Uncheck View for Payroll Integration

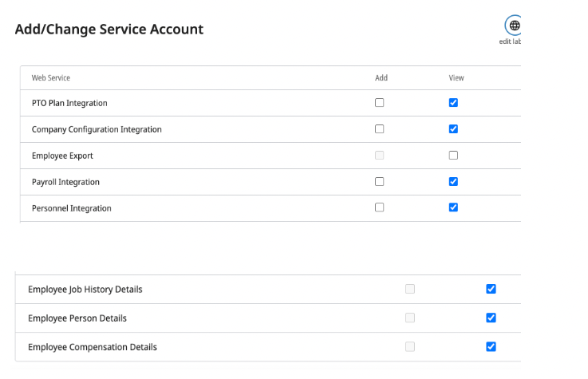coord(453,182)
